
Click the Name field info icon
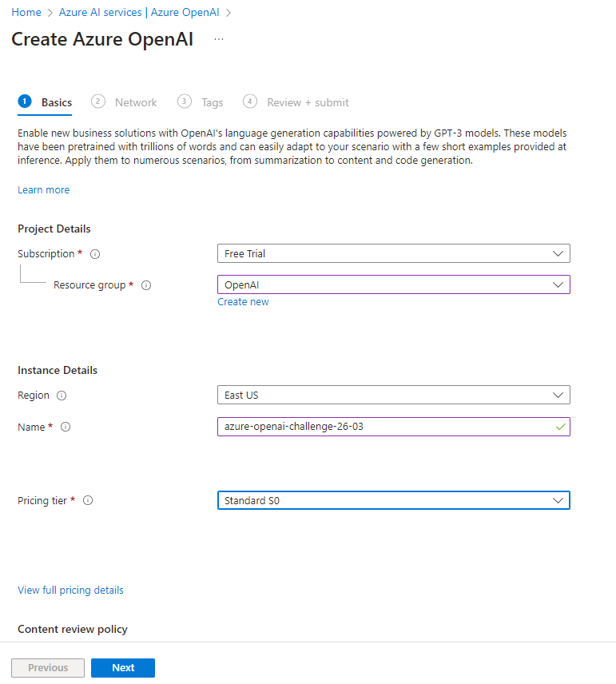[66, 427]
